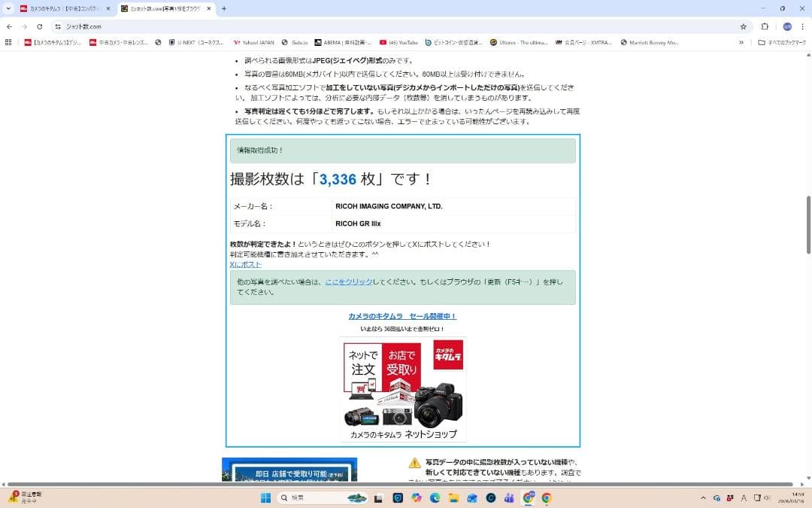Close the ショット数.com tab
Viewport: 812px width, 508px height.
point(209,9)
